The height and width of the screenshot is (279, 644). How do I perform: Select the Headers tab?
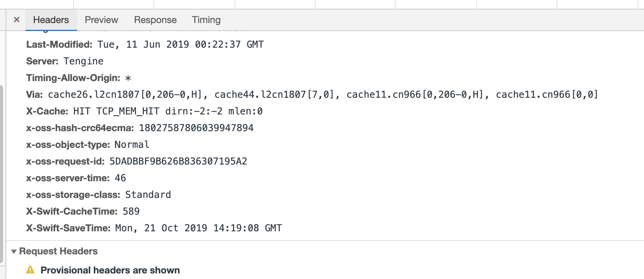point(51,20)
